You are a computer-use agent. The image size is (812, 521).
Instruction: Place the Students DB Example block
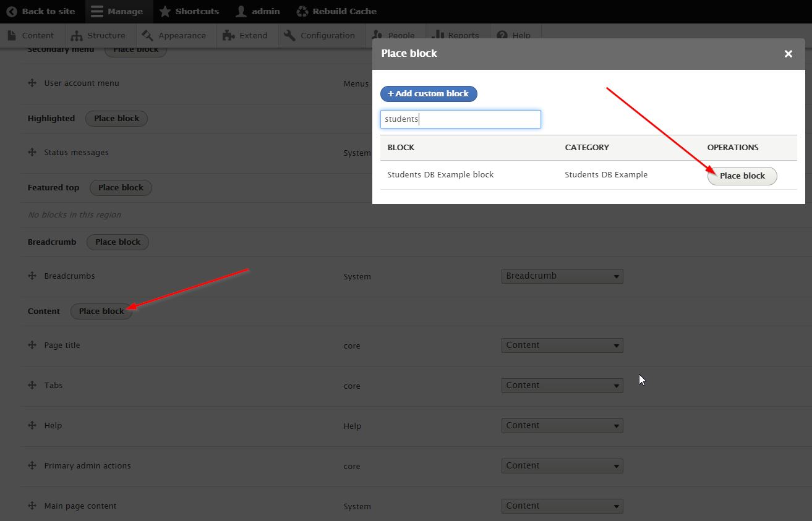741,176
